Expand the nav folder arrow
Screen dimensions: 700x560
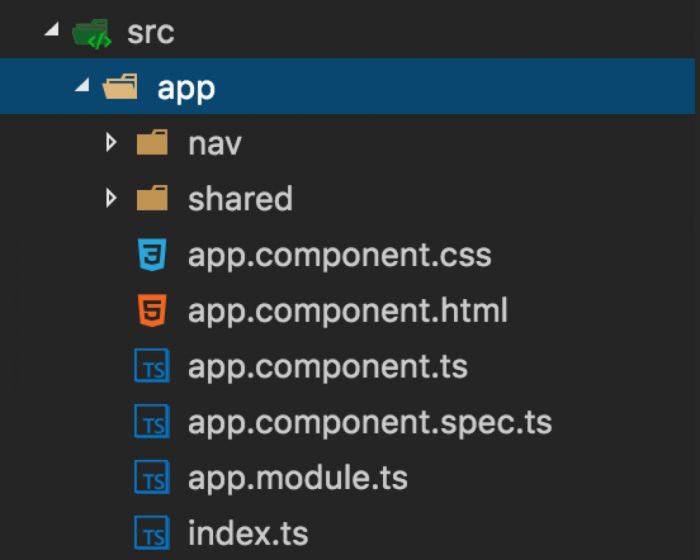tap(112, 144)
